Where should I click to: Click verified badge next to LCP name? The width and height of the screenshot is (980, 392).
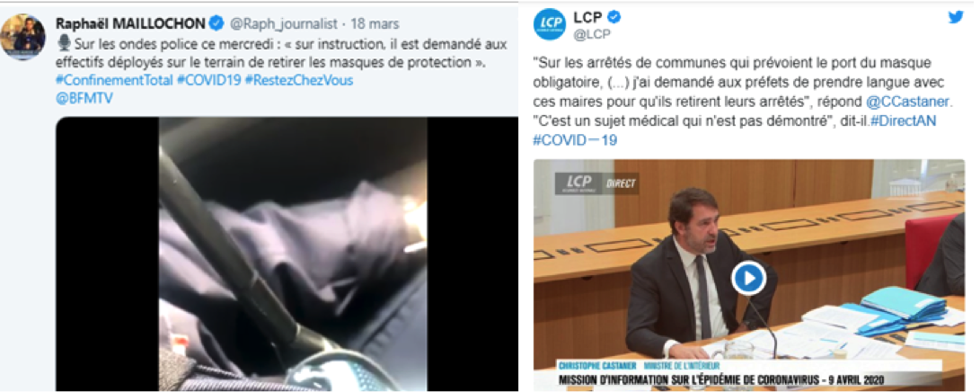click(615, 17)
